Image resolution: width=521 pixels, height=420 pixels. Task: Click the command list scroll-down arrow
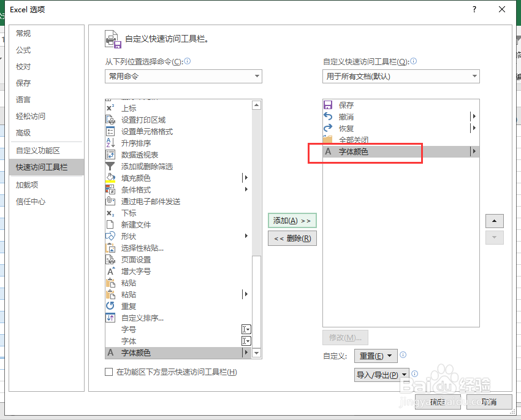(256, 353)
